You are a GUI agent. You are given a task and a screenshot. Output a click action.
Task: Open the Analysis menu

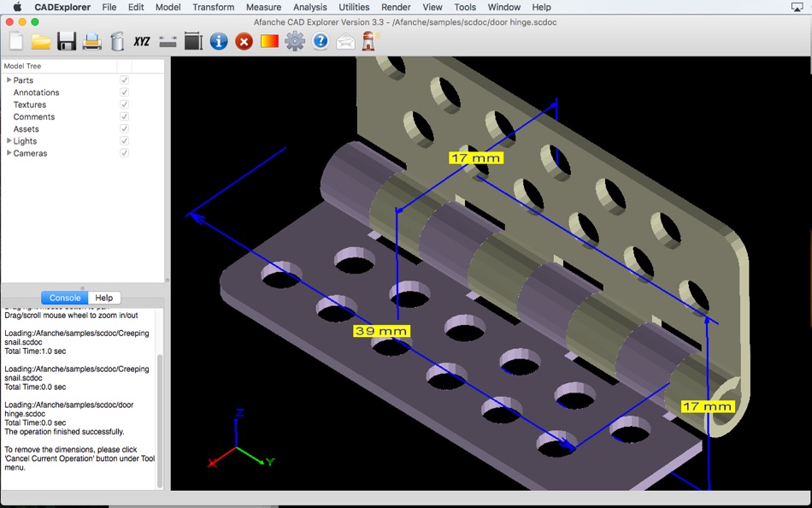(310, 7)
